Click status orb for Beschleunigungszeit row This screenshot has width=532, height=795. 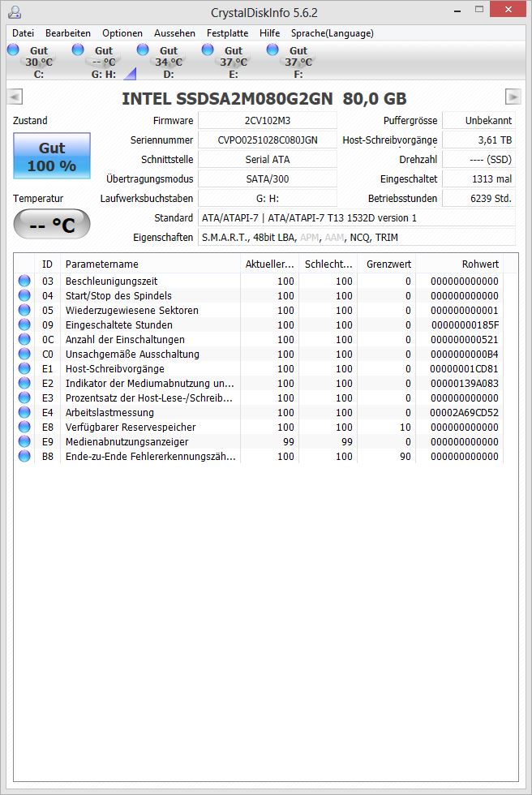coord(24,281)
